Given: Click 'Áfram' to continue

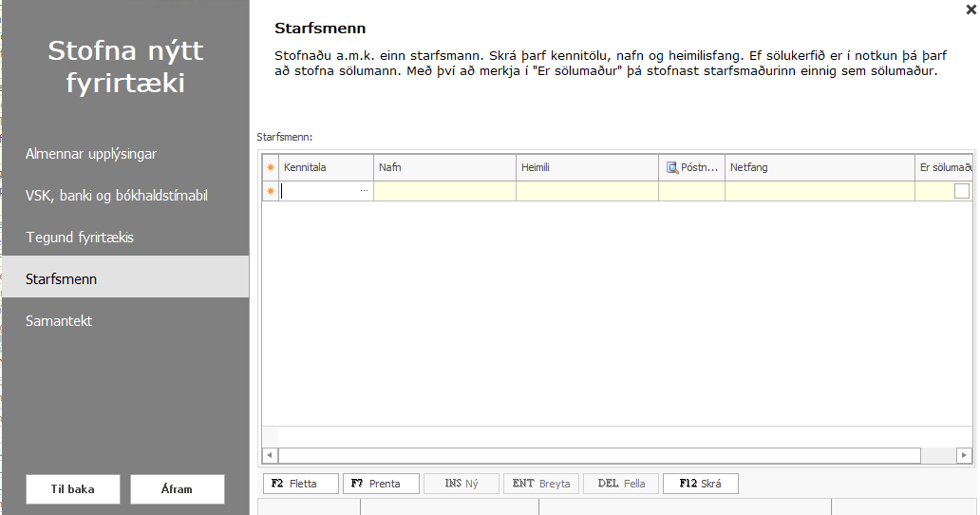Looking at the screenshot, I should (177, 489).
